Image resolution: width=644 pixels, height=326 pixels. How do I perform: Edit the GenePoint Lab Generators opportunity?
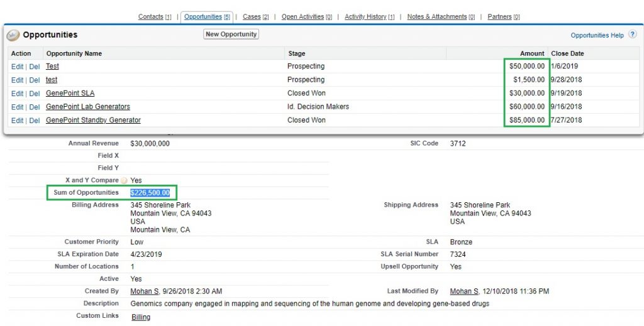17,107
